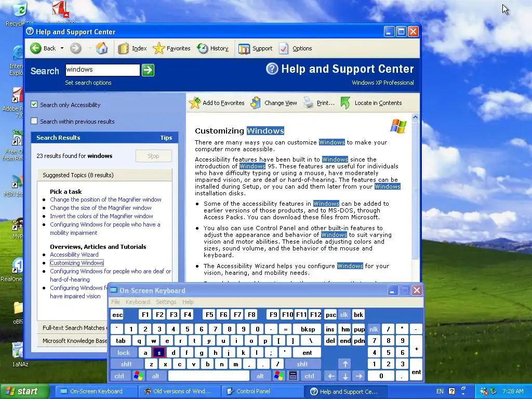Click the right arrow key
Screen dimensions: 532x399
pos(359,376)
